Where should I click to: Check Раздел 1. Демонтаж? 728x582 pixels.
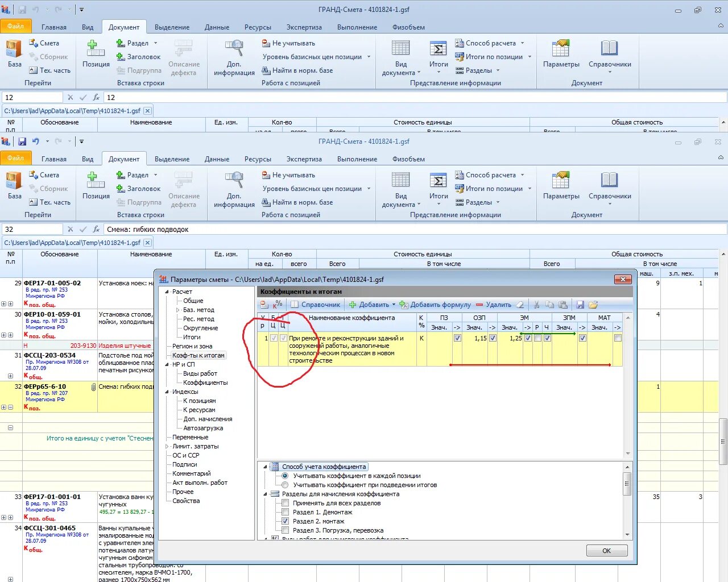tap(286, 512)
